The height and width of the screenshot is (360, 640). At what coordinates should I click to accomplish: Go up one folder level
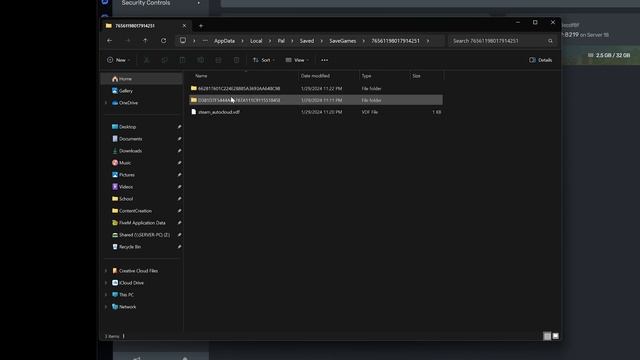pyautogui.click(x=145, y=41)
